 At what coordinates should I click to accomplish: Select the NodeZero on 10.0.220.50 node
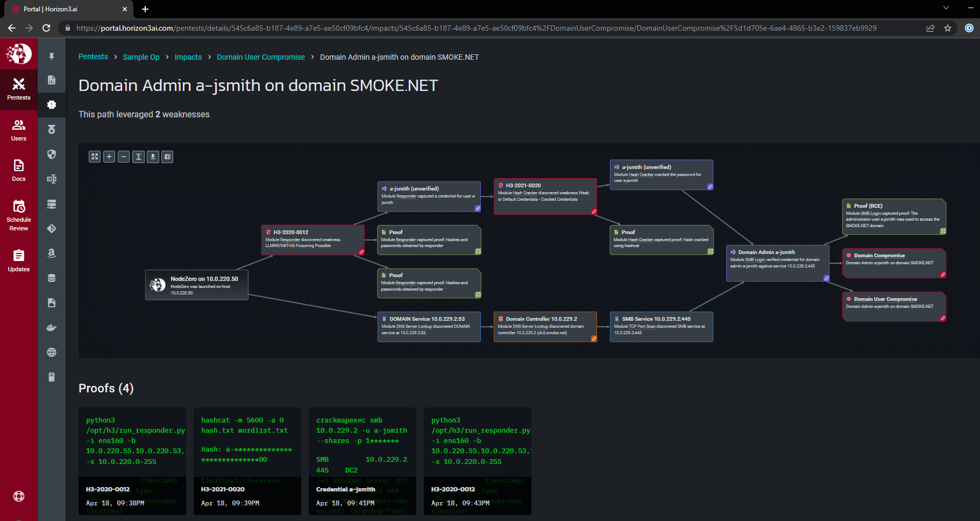click(197, 285)
